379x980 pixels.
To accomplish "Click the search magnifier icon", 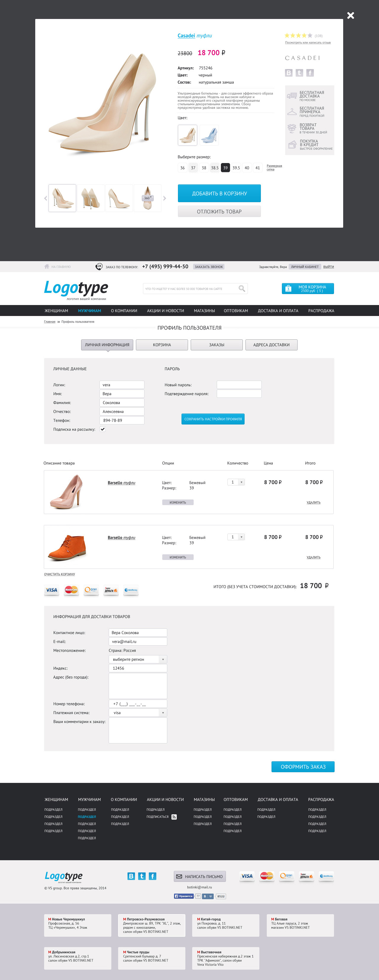I will click(242, 289).
